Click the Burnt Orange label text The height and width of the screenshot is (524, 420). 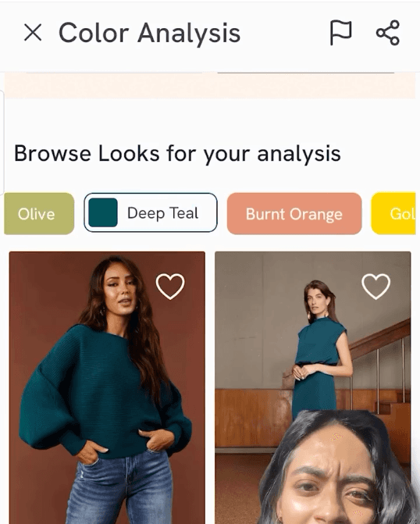(294, 214)
